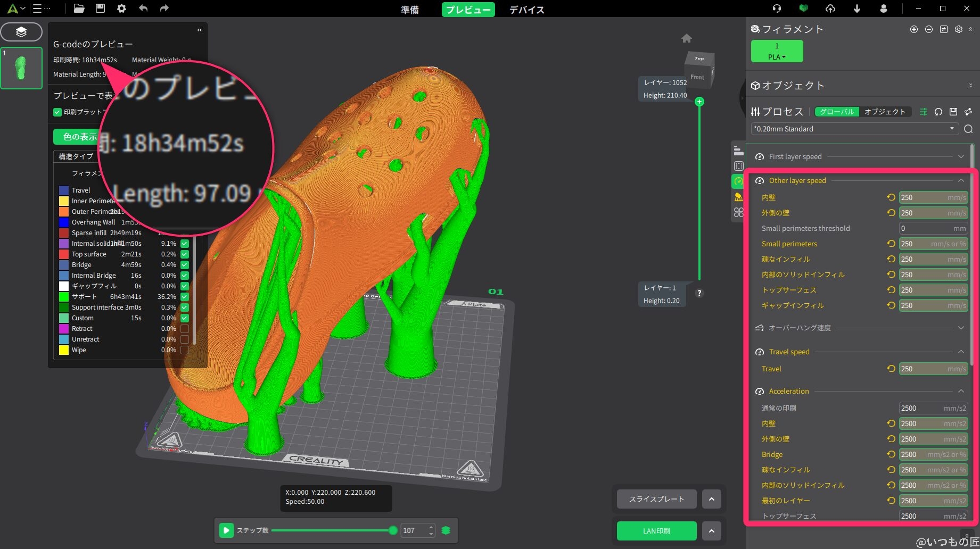The image size is (980, 549).
Task: Open the *0.20mm Standard profile dropdown
Action: [x=952, y=129]
